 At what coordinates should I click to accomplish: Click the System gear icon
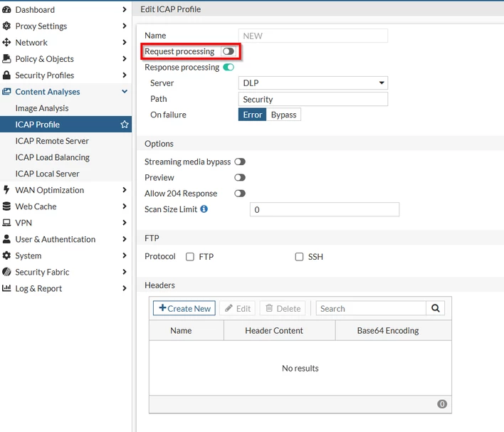click(6, 255)
